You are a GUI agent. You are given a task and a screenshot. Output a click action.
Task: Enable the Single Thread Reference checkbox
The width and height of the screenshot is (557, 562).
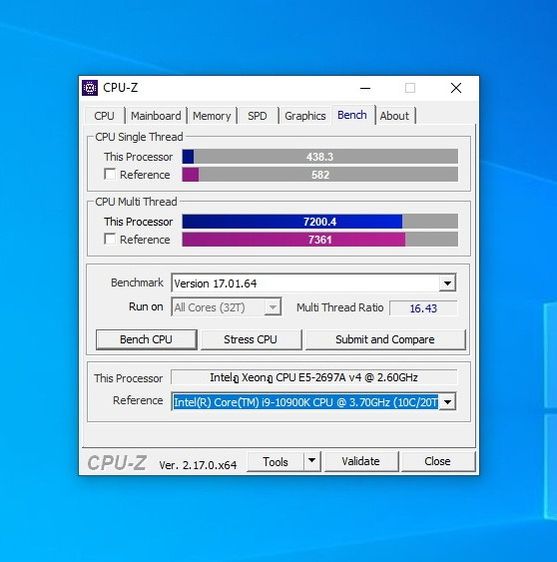tap(110, 174)
